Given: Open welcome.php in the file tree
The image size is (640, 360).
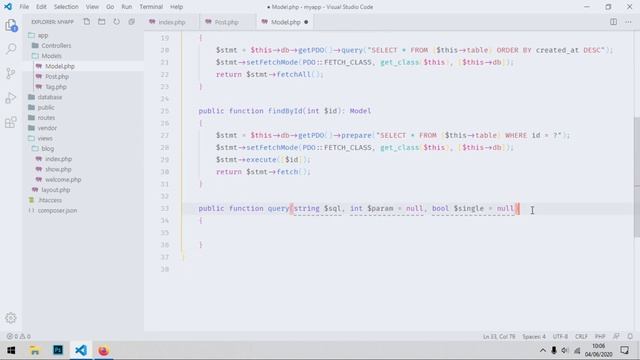Looking at the screenshot, I should [x=63, y=180].
